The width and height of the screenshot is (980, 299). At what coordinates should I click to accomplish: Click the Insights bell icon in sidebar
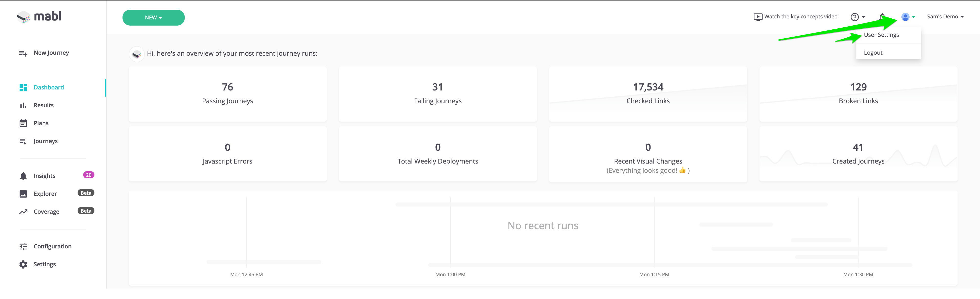tap(23, 176)
